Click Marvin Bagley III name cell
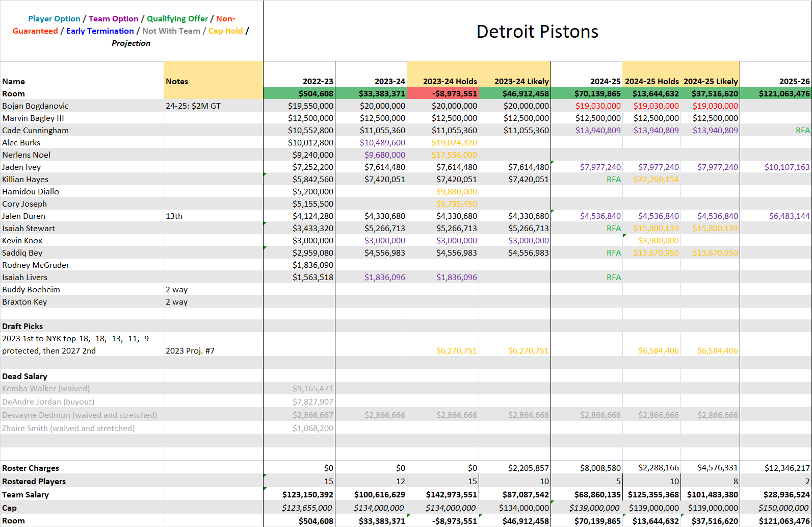Image resolution: width=812 pixels, height=527 pixels. [x=33, y=118]
